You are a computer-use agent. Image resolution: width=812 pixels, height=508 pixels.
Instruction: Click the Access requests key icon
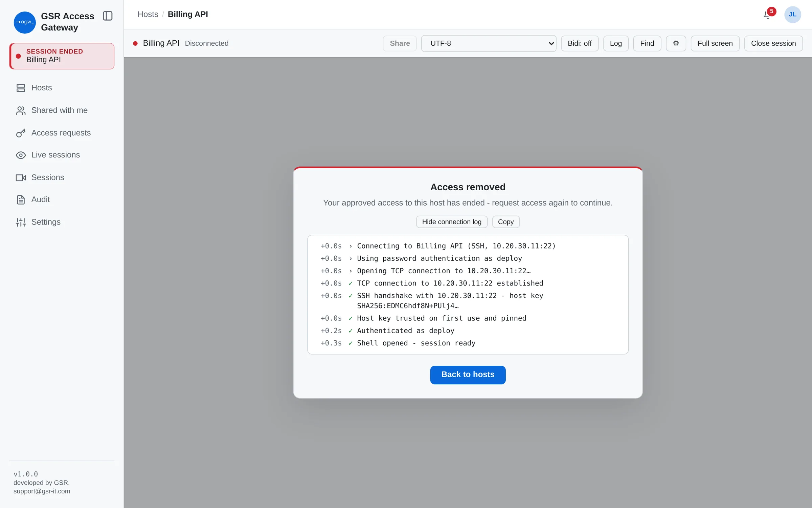tap(21, 133)
